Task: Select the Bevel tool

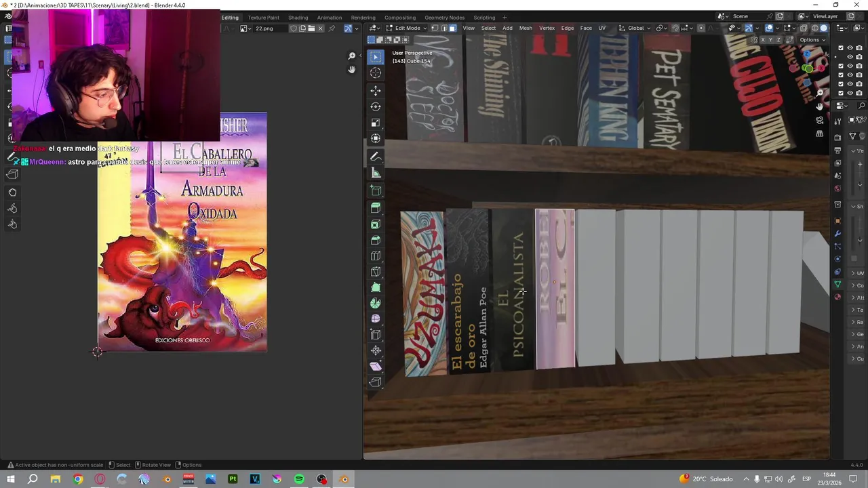Action: (376, 240)
